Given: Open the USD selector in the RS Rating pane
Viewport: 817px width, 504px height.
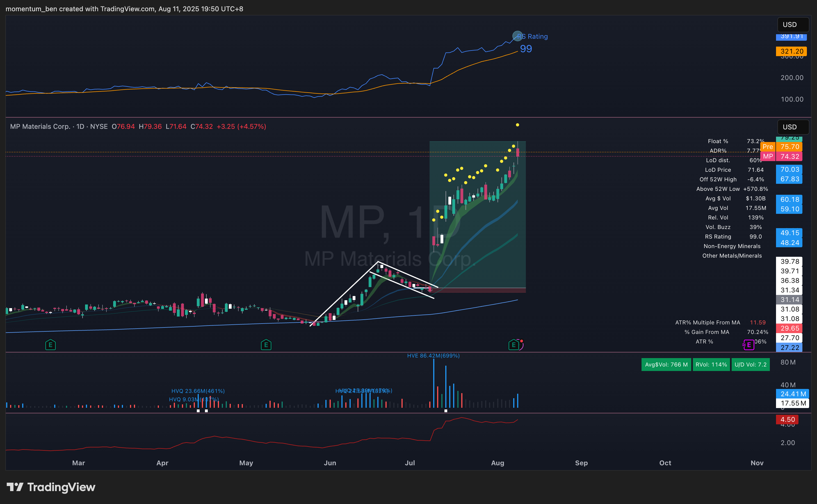Looking at the screenshot, I should point(793,25).
